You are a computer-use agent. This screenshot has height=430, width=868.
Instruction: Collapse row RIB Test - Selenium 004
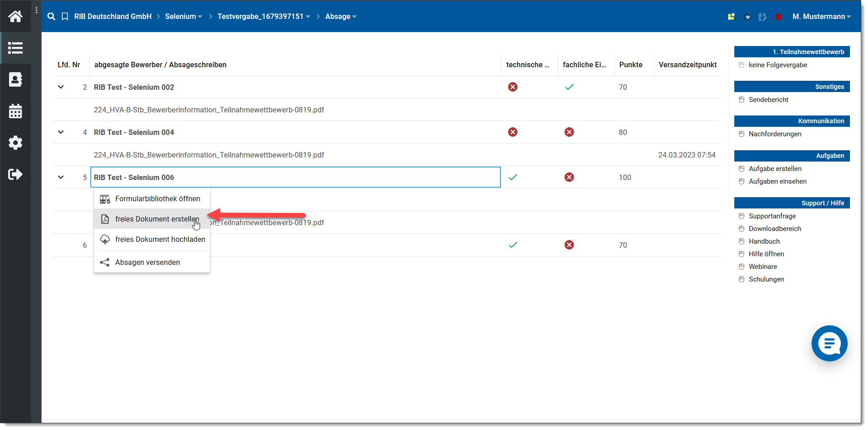coord(61,132)
